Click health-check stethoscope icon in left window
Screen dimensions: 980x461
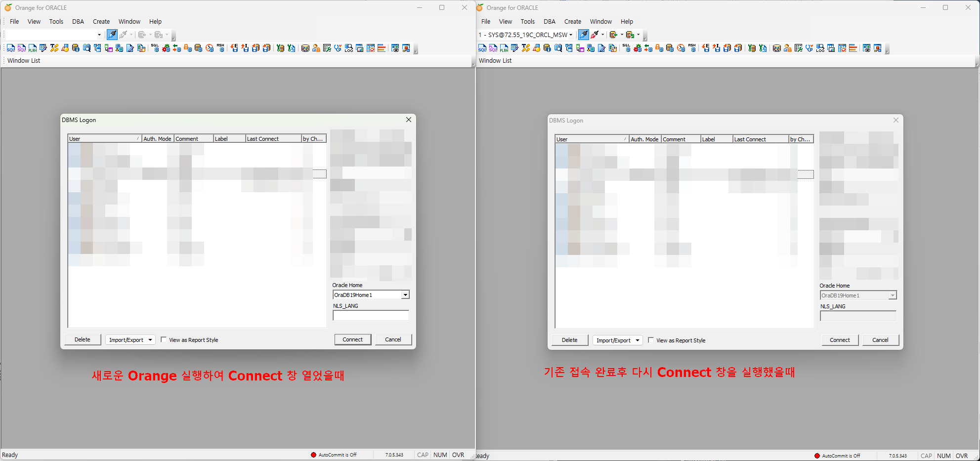click(338, 48)
